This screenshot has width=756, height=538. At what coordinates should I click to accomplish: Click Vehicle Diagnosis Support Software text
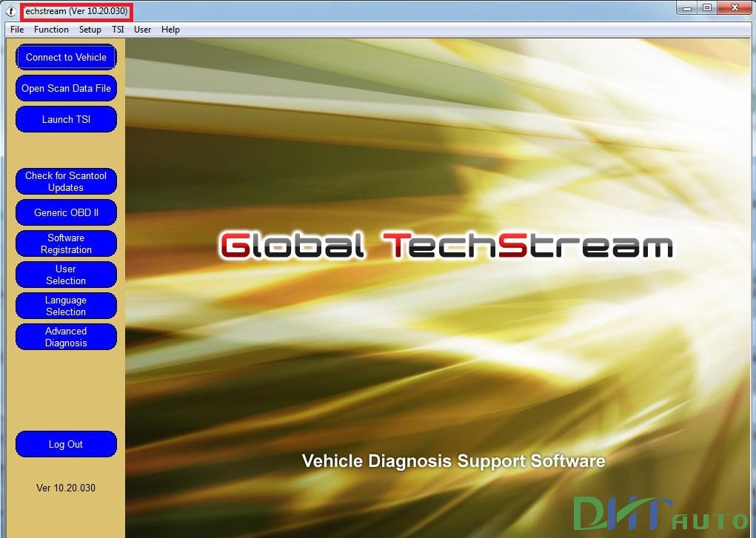click(454, 461)
